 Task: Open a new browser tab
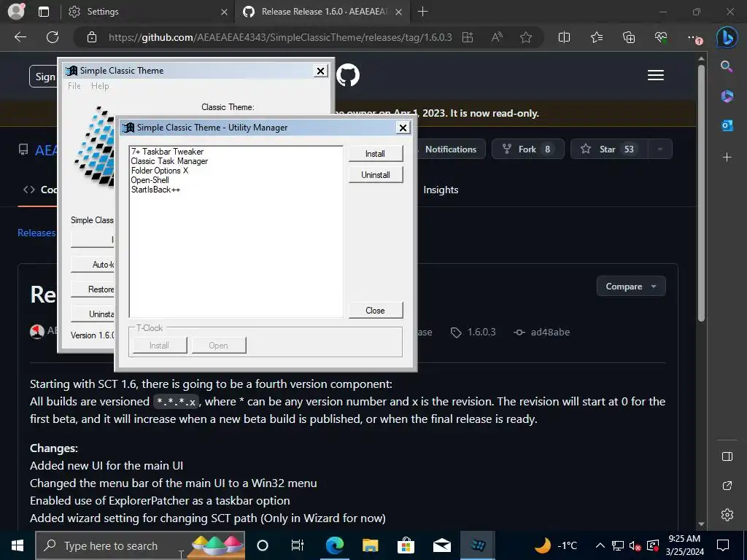pos(422,12)
